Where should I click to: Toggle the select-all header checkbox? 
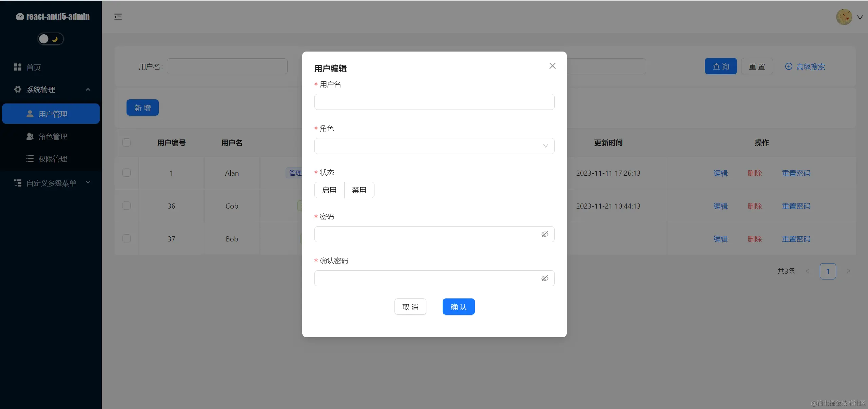coord(127,142)
